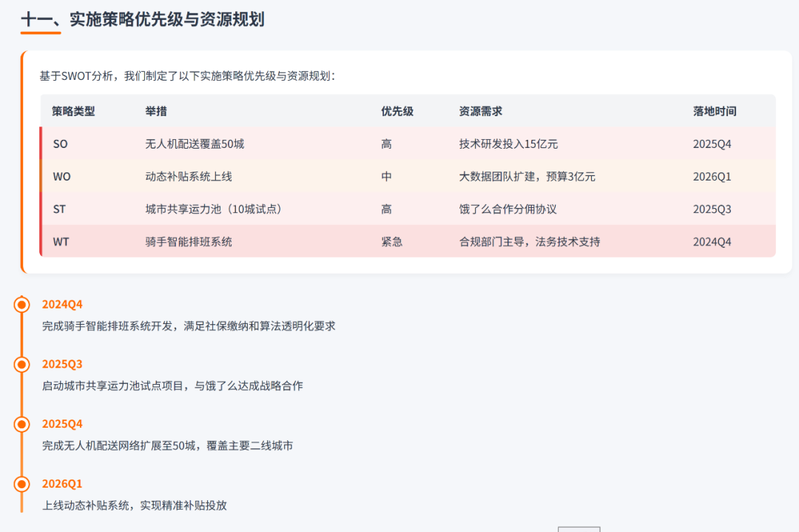Click the 2025Q3 timeline circle marker
Image resolution: width=799 pixels, height=532 pixels.
pyautogui.click(x=23, y=363)
